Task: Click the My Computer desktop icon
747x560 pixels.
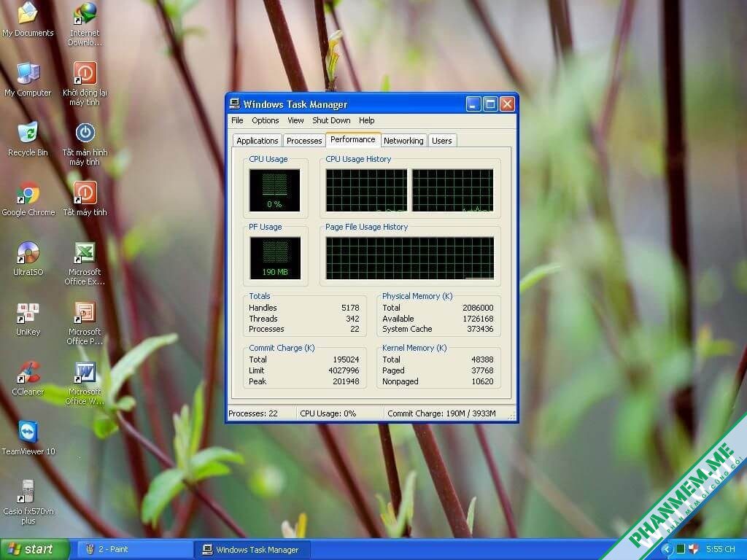Action: (x=28, y=79)
